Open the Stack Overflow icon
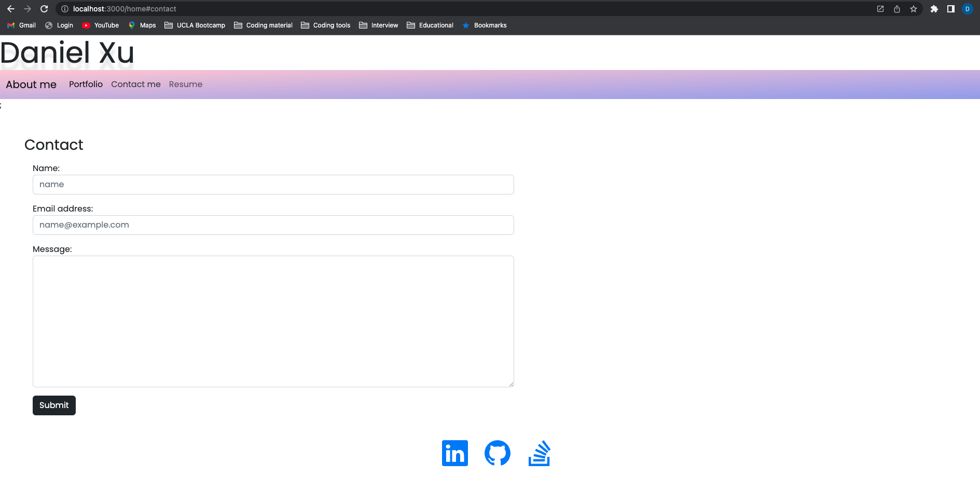 click(539, 453)
